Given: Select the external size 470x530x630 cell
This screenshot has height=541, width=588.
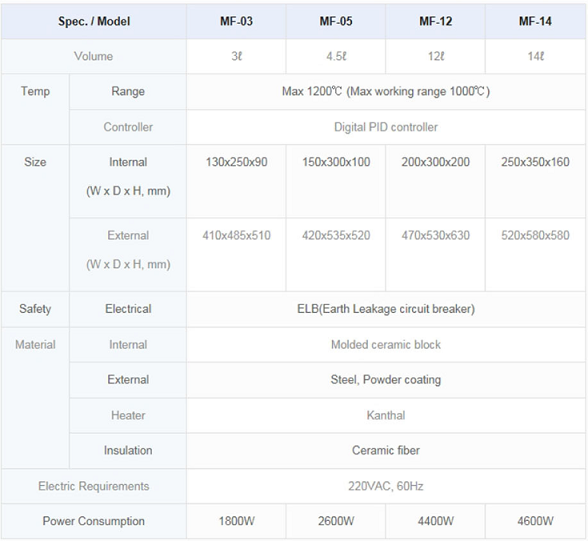Looking at the screenshot, I should point(435,255).
